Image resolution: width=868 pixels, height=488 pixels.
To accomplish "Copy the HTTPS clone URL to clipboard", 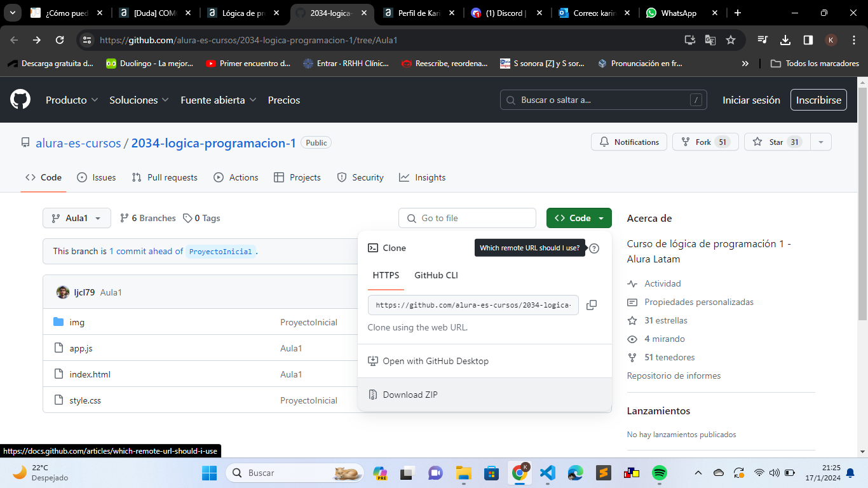I will click(x=592, y=305).
